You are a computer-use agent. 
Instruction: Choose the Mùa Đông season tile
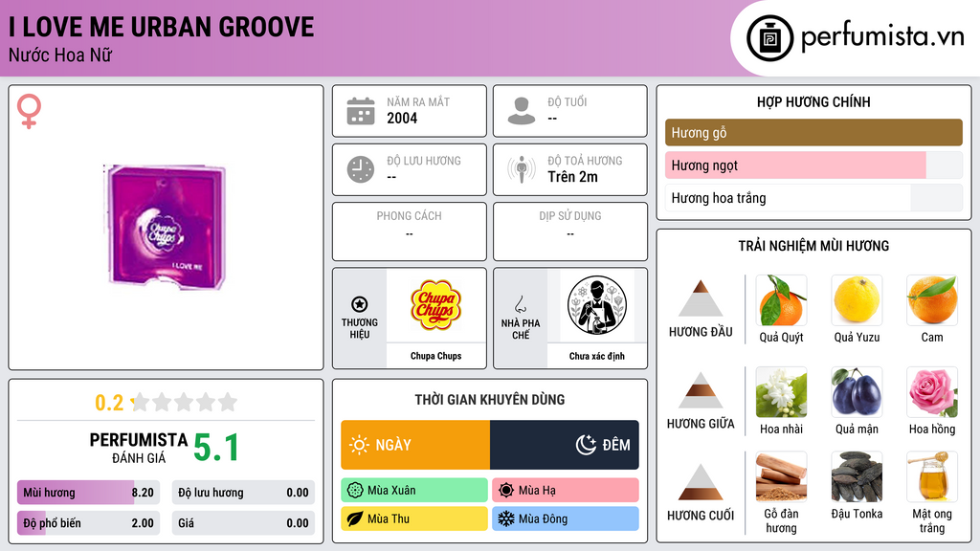click(x=566, y=518)
